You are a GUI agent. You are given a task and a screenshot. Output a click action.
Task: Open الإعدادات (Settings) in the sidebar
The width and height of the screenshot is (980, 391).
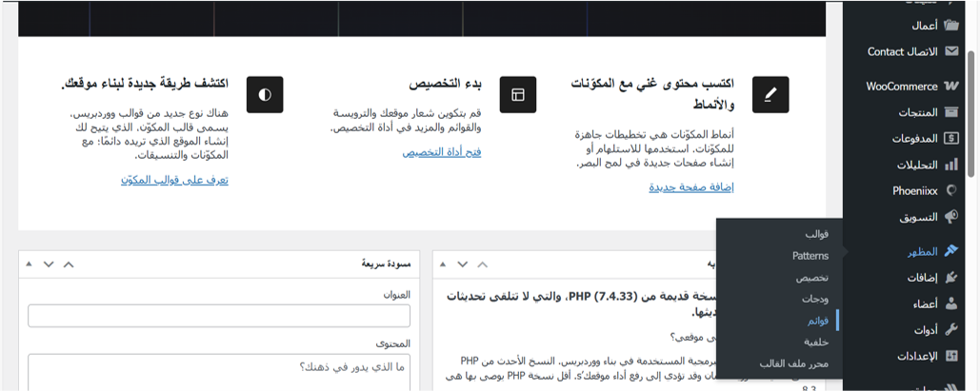tap(950, 356)
